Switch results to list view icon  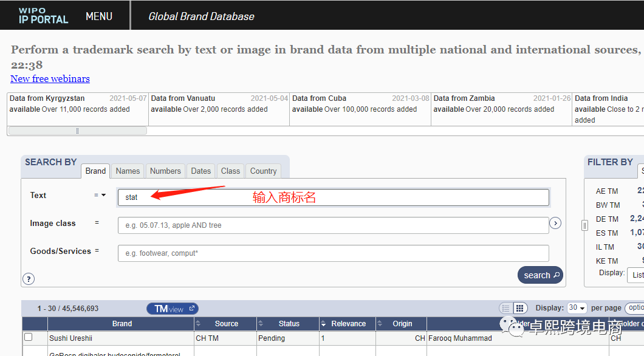506,308
